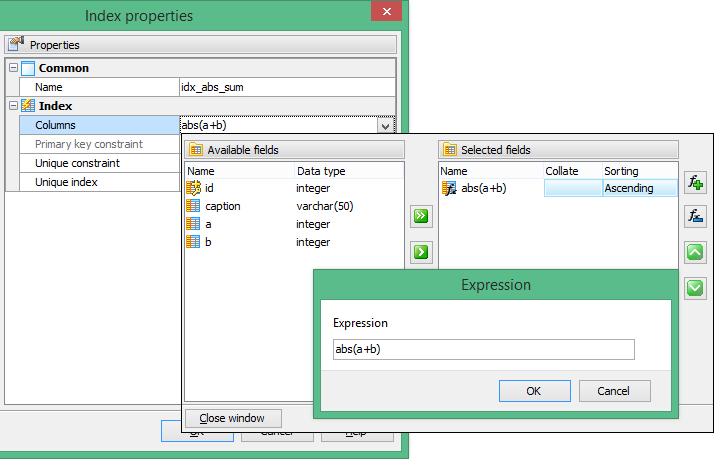Add all fields with double-arrow button
This screenshot has height=459, width=714.
click(421, 216)
